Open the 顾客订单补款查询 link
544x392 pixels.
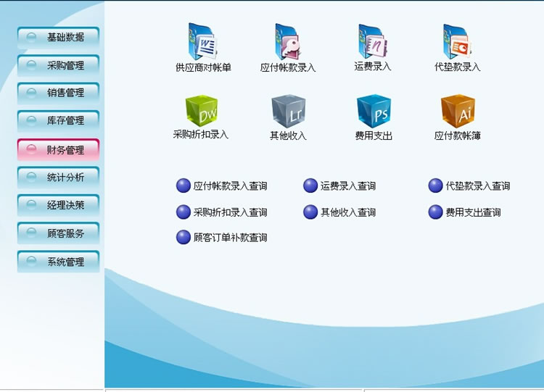[x=230, y=238]
